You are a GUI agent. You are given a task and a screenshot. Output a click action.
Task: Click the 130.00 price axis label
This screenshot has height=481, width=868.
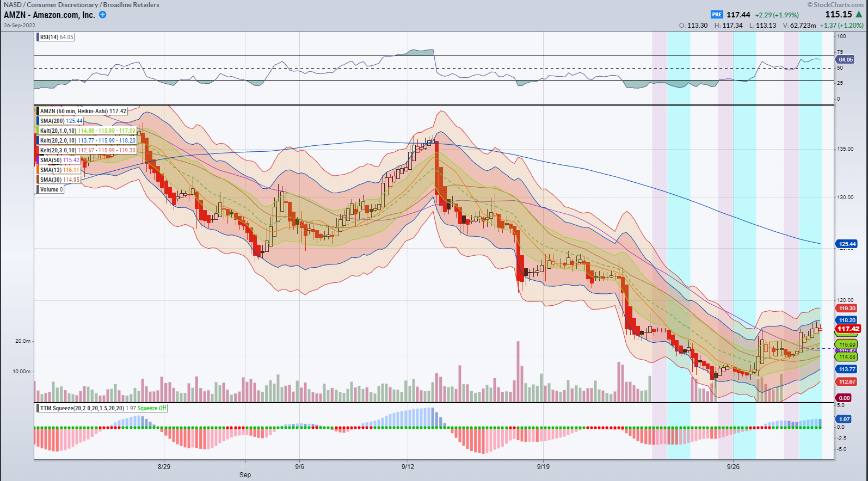(x=846, y=198)
